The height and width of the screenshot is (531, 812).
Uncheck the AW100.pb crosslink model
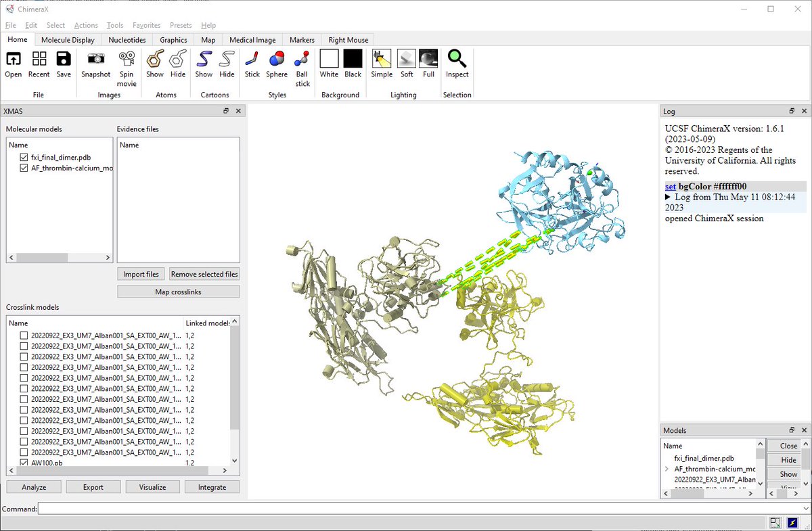tap(24, 463)
